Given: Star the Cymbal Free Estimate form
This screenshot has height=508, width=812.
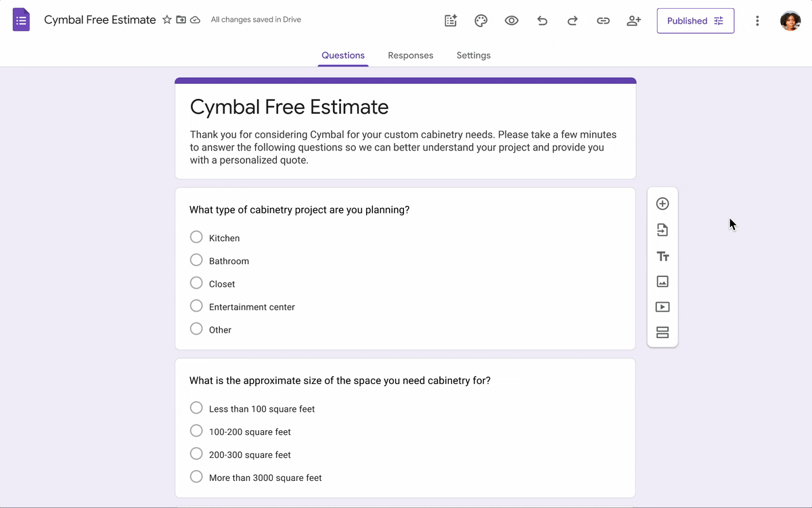Looking at the screenshot, I should pos(166,20).
